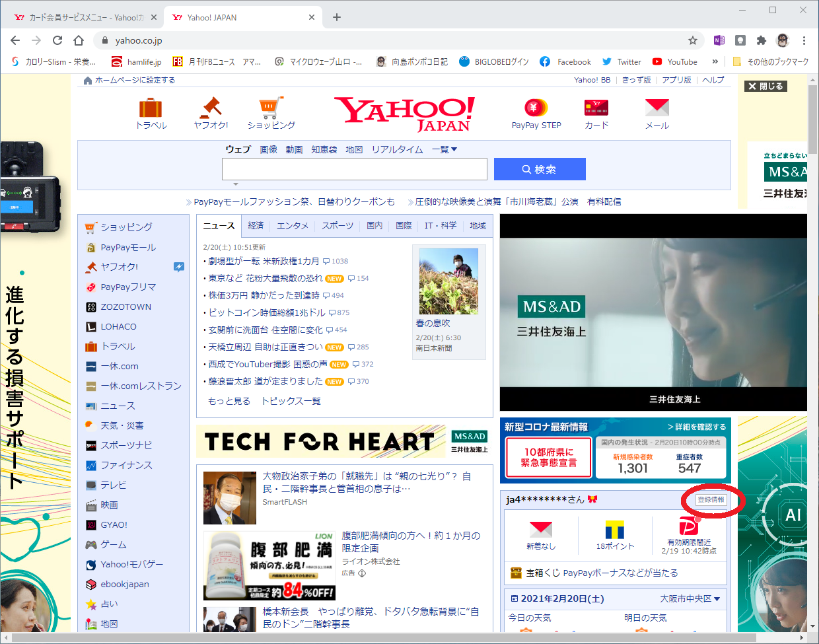819x644 pixels.
Task: Open a new browser tab
Action: 337,17
